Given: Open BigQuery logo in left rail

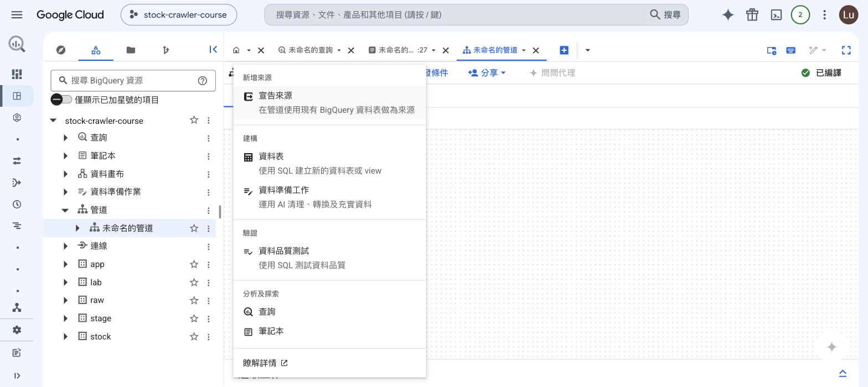Looking at the screenshot, I should tap(17, 44).
